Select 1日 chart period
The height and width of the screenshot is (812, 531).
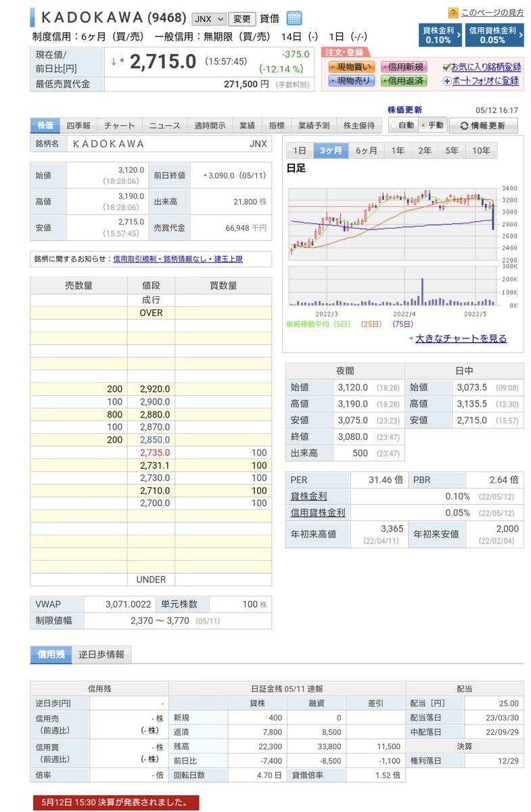pyautogui.click(x=298, y=150)
